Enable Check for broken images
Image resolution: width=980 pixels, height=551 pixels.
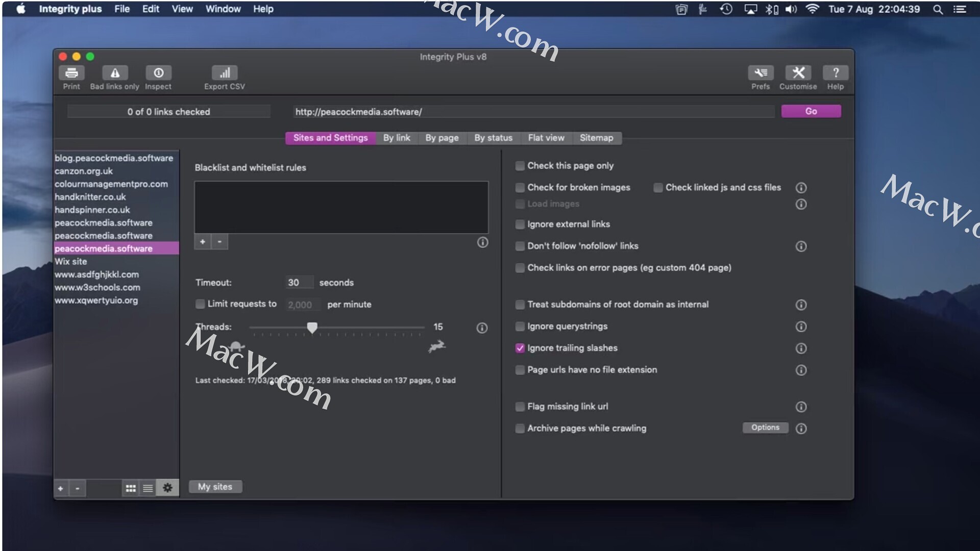pos(520,188)
